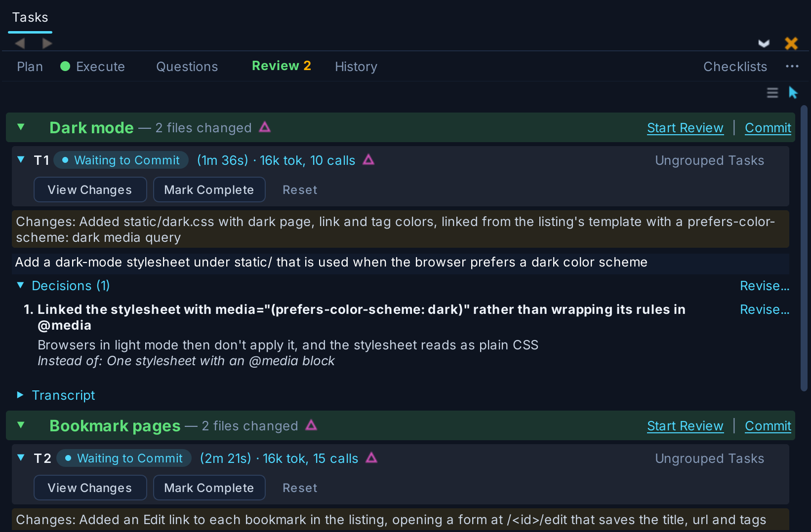Screen dimensions: 811x532
Task: Click 'Instead of: One stylesheet with an @media block'
Action: (186, 361)
